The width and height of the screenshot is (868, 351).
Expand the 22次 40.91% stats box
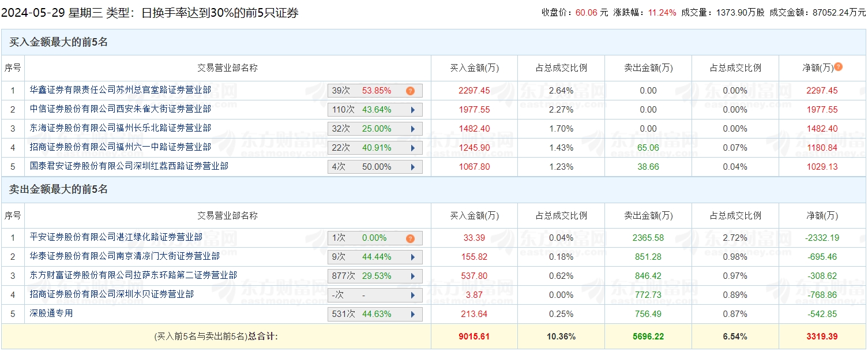[375, 148]
